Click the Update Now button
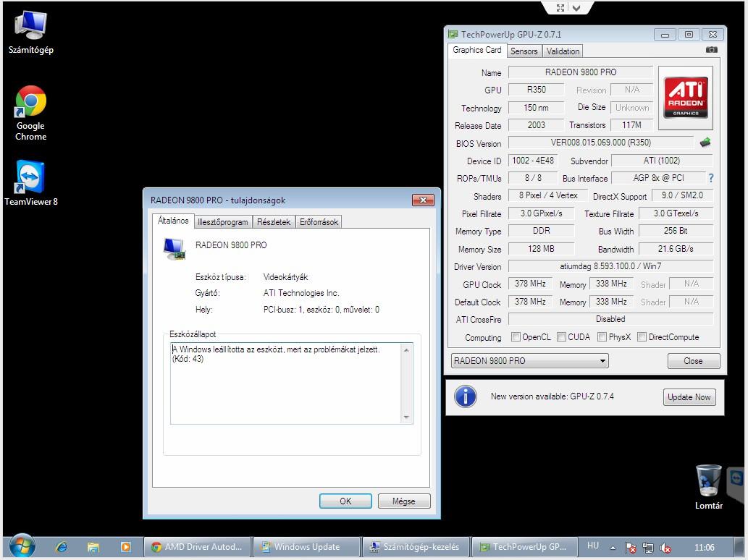 [689, 397]
